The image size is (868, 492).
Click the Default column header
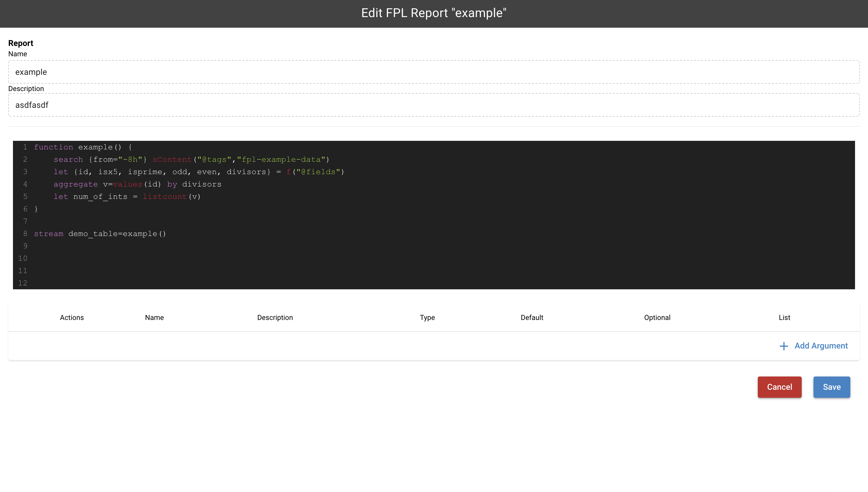[532, 318]
